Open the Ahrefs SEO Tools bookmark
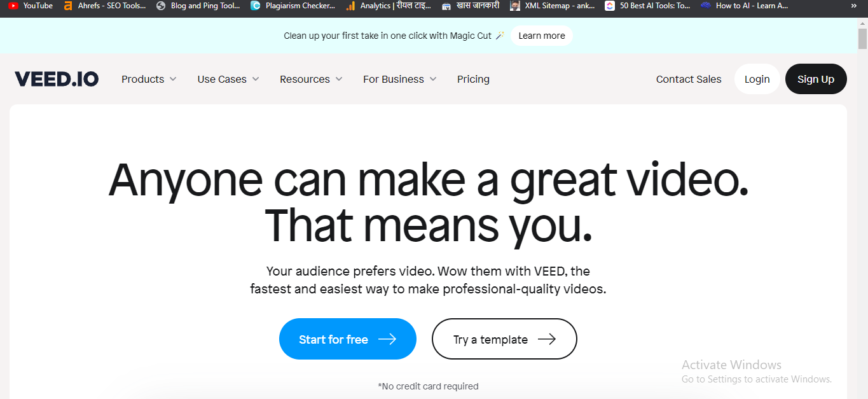Viewport: 868px width, 399px height. pyautogui.click(x=105, y=6)
